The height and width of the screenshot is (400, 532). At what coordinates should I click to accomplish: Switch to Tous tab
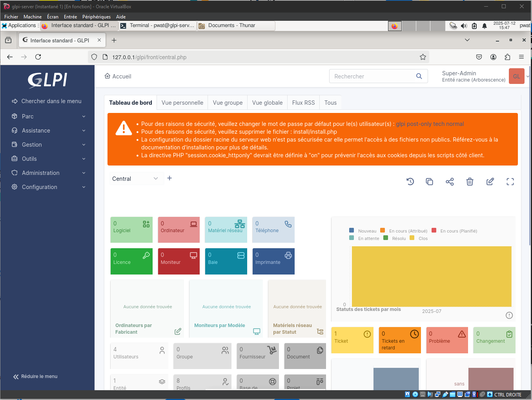[x=330, y=103]
